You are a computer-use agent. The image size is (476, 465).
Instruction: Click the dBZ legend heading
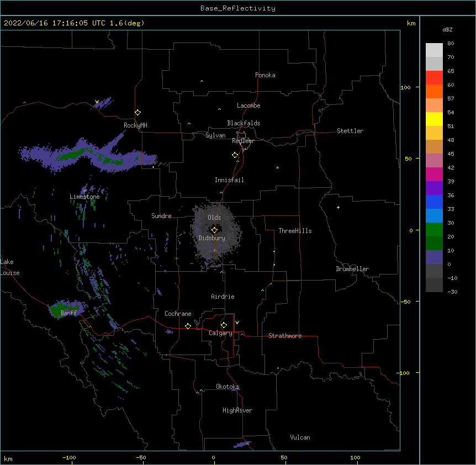click(x=447, y=30)
